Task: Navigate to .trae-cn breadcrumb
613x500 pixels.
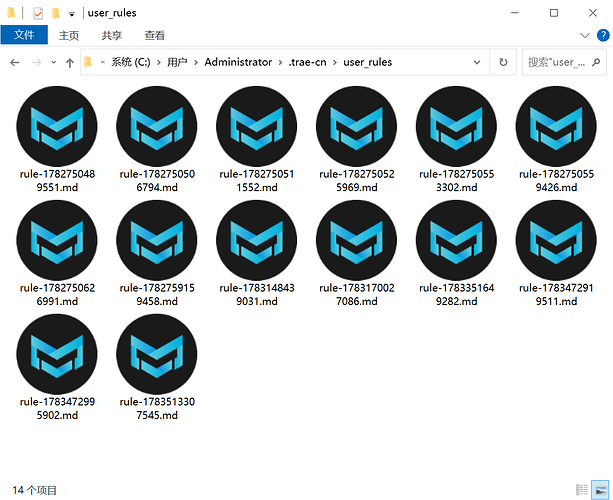Action: click(x=308, y=62)
